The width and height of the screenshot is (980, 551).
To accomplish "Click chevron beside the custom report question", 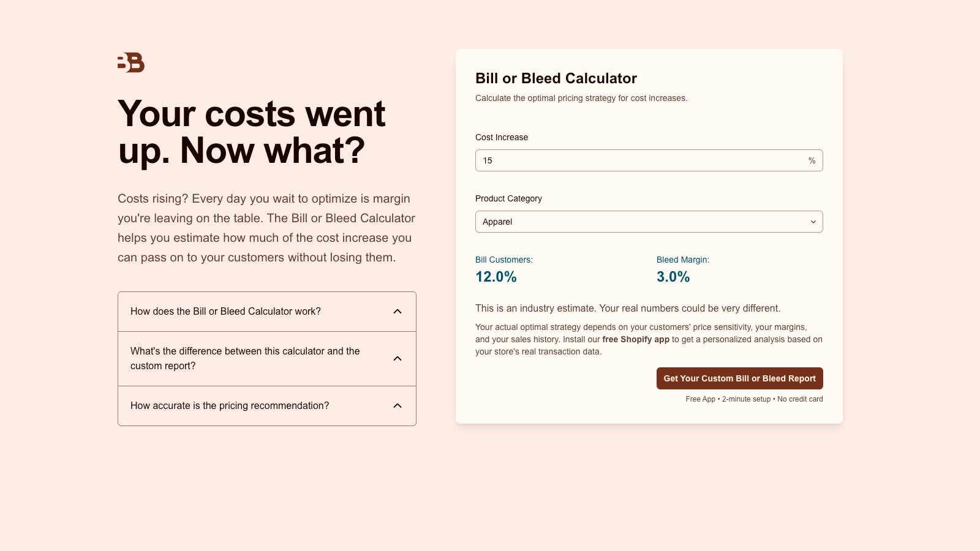I will coord(398,359).
